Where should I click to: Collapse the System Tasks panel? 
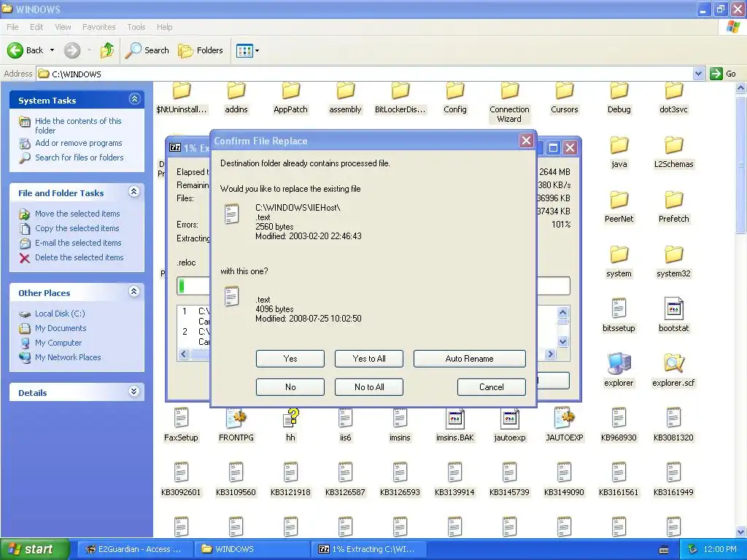pyautogui.click(x=134, y=99)
